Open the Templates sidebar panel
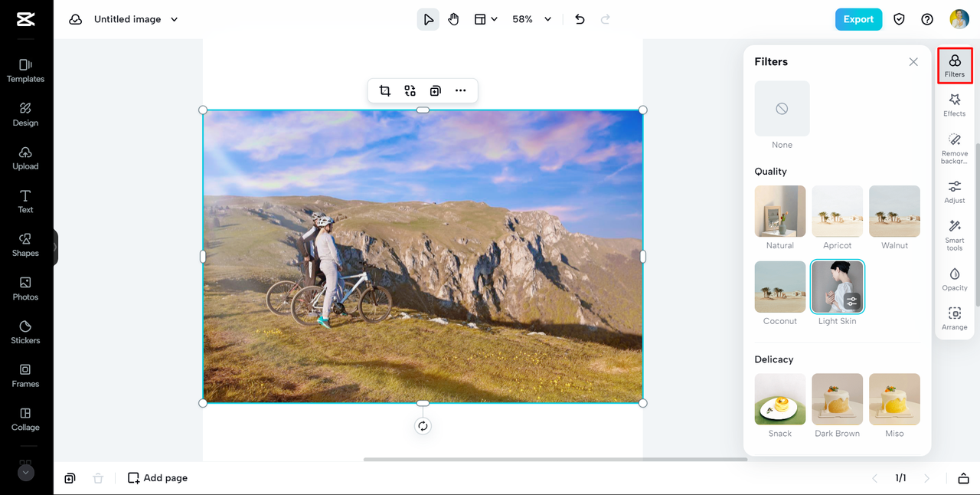The width and height of the screenshot is (980, 495). pyautogui.click(x=25, y=70)
